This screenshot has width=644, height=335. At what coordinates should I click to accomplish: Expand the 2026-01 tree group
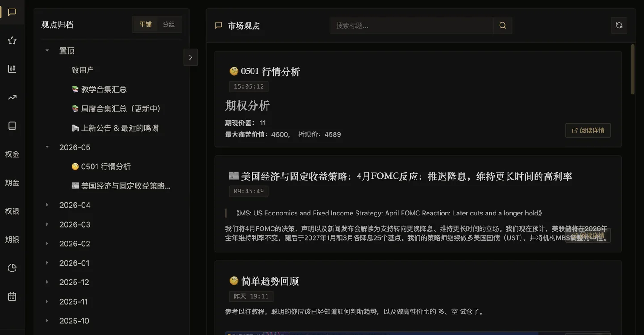pyautogui.click(x=47, y=262)
